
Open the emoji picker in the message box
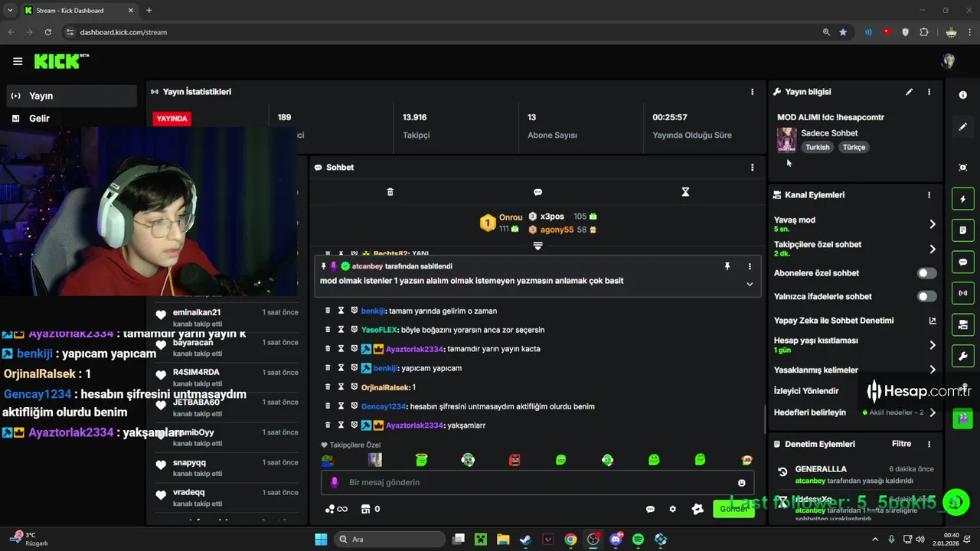point(741,483)
